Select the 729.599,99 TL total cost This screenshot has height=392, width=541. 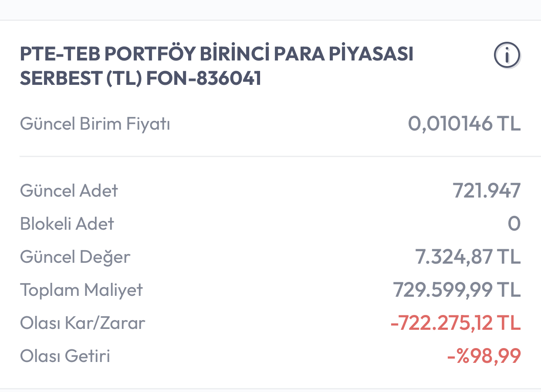coord(457,290)
